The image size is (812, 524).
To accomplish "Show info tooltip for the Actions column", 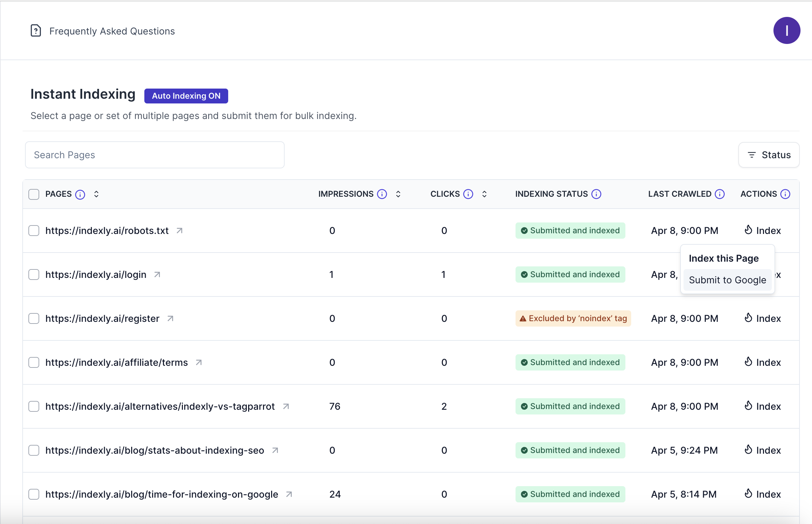I will 785,194.
